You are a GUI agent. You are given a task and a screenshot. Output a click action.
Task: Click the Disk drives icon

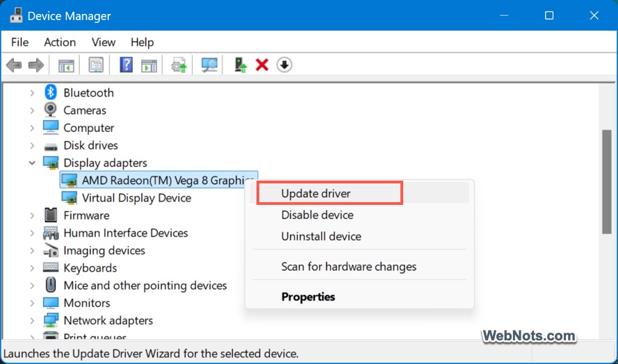tap(51, 146)
